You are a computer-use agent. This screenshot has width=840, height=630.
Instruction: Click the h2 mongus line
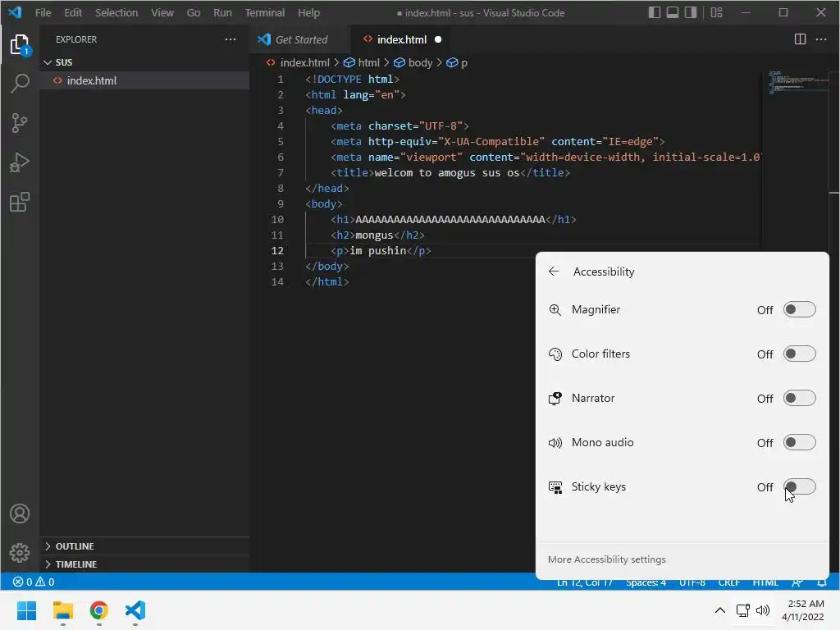pos(377,235)
